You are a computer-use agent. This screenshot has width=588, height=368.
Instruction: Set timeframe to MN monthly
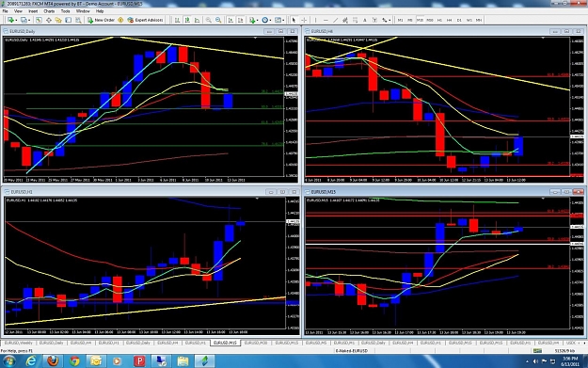[x=479, y=20]
